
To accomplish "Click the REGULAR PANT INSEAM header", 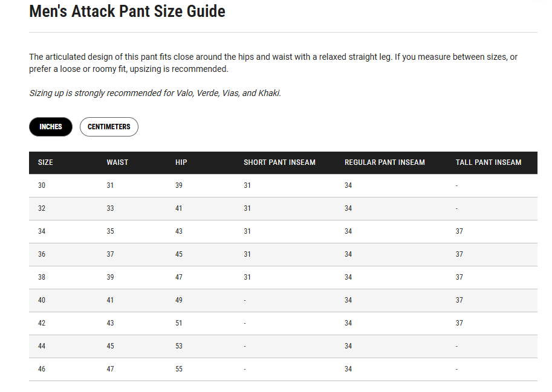I will pyautogui.click(x=385, y=162).
